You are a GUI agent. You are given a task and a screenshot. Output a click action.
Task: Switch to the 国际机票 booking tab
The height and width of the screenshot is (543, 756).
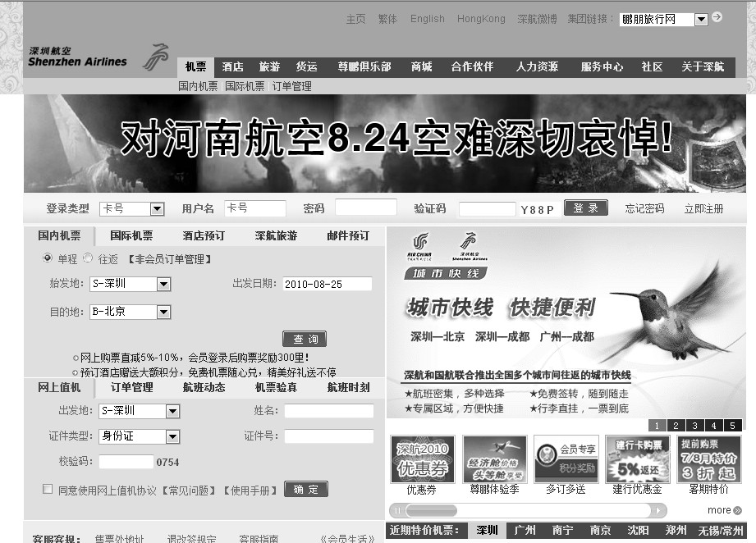pyautogui.click(x=131, y=235)
